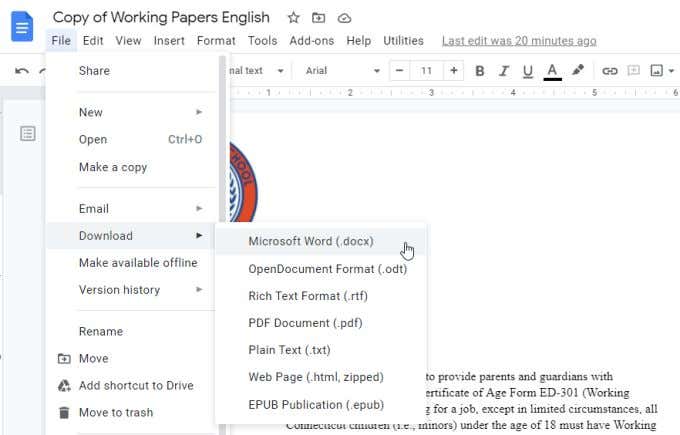This screenshot has height=435, width=680.
Task: Download as Rich Text Format (.rtf)
Action: [x=321, y=296]
